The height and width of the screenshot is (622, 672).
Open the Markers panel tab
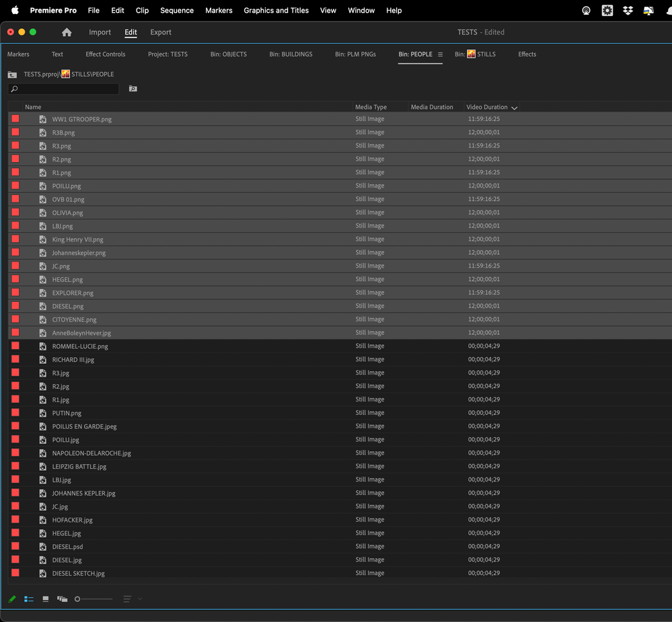[x=18, y=54]
